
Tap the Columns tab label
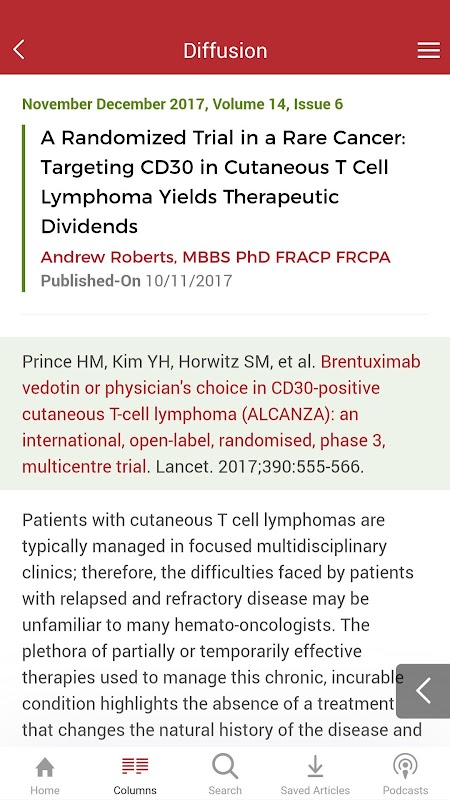click(135, 790)
